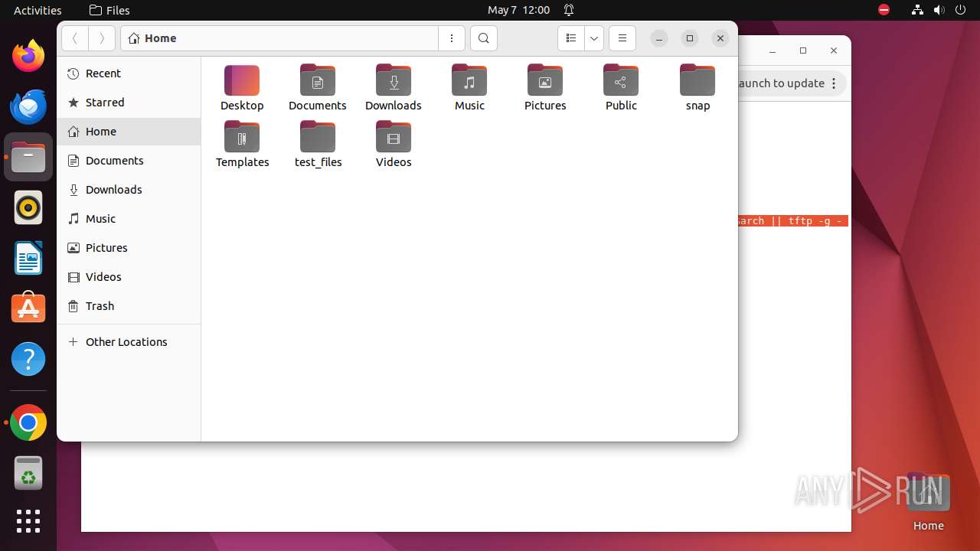Launch Rhythmbox from the dock
This screenshot has height=551, width=980.
(x=28, y=207)
